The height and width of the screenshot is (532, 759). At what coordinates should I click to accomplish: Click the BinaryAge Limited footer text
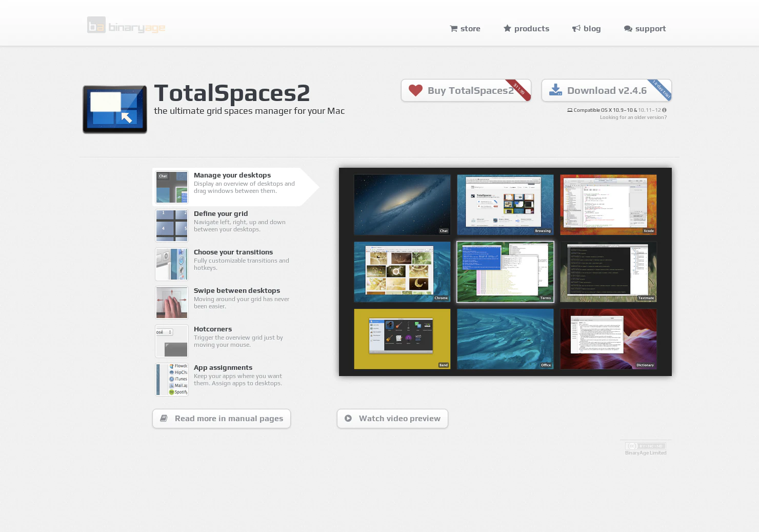coord(646,453)
